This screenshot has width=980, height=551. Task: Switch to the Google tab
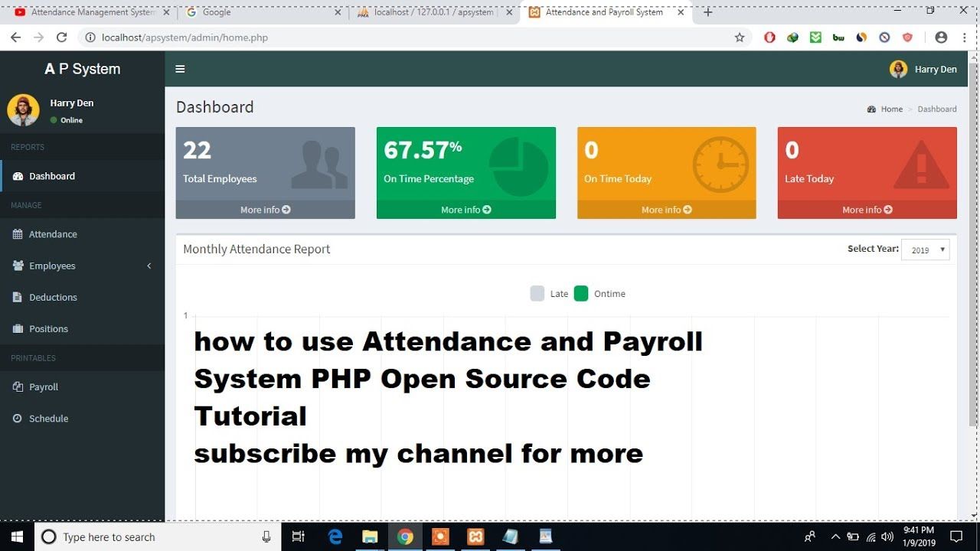(x=263, y=12)
